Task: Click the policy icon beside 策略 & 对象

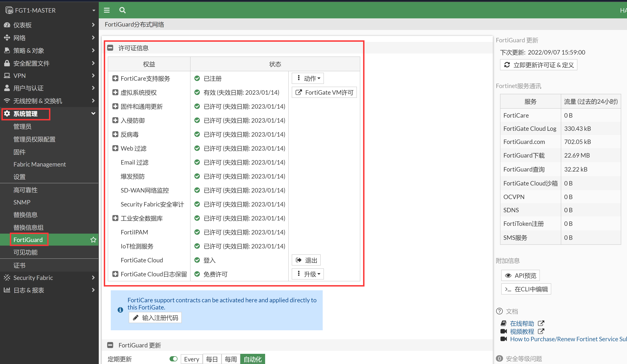Action: (x=7, y=50)
